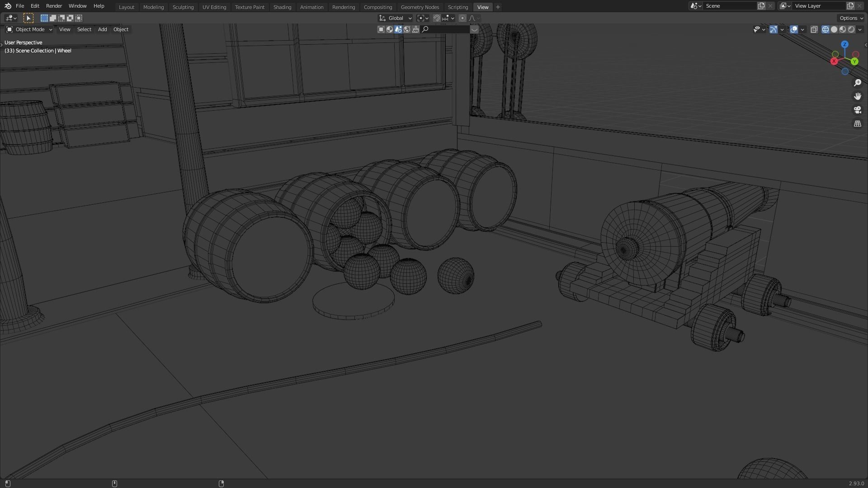The image size is (868, 488).
Task: Toggle X-ray mode in the header
Action: tap(814, 29)
